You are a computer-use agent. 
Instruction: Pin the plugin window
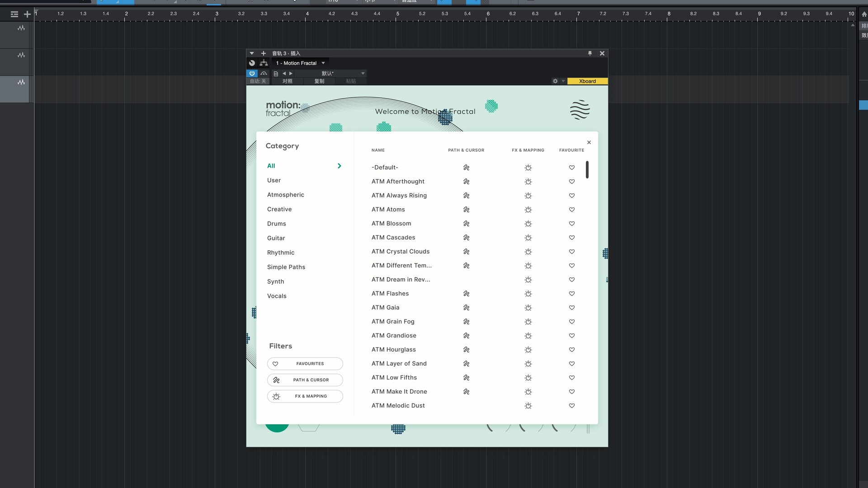[590, 53]
